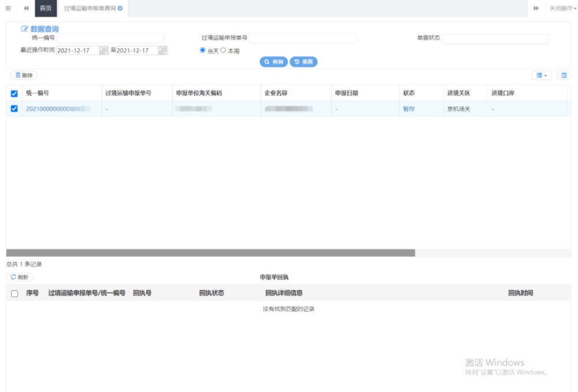Click the horizontal scrollbar of the table
The height and width of the screenshot is (392, 578).
pyautogui.click(x=210, y=253)
